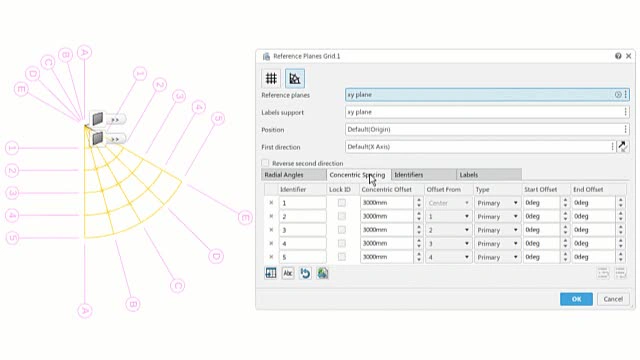Delete row 2 with its x icon
Viewport: 640px width, 360px height.
tap(271, 216)
